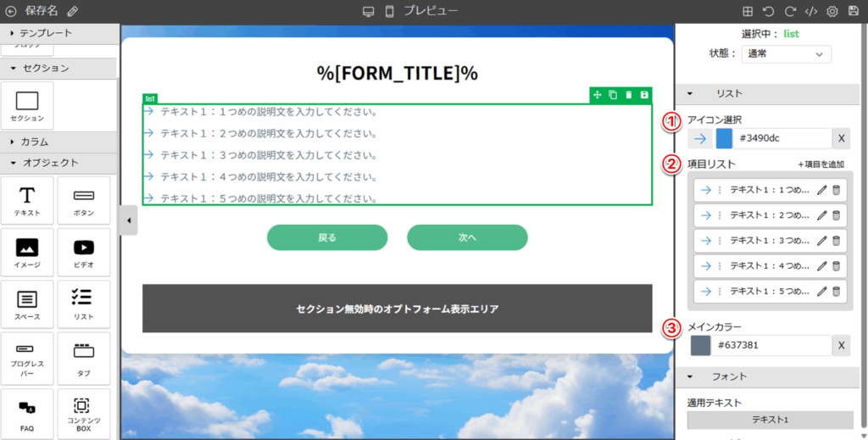The width and height of the screenshot is (868, 440).
Task: Click the アイコン選択 color hex input field
Action: point(782,138)
